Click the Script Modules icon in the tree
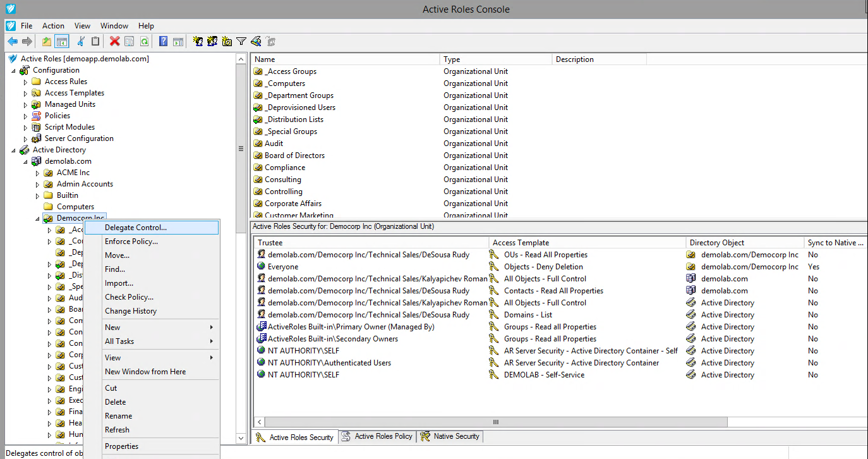This screenshot has width=868, height=459. pos(36,127)
